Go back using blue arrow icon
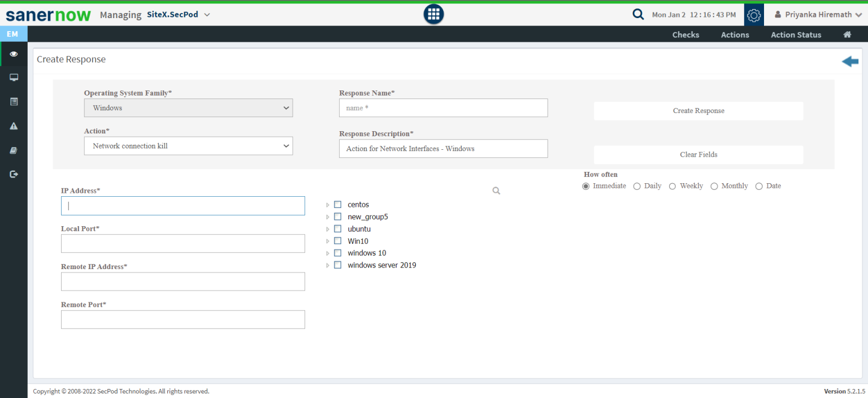The width and height of the screenshot is (868, 398). 850,62
